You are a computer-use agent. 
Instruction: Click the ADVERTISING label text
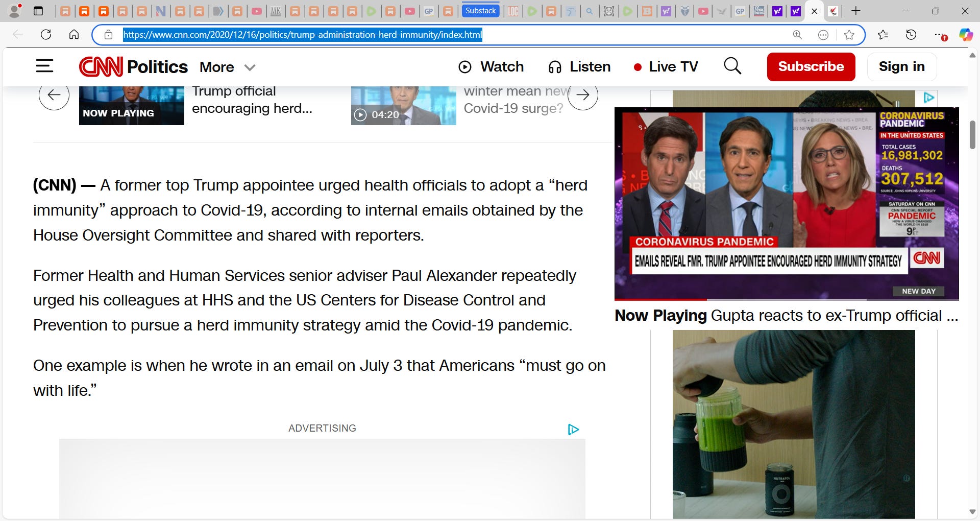(x=322, y=429)
